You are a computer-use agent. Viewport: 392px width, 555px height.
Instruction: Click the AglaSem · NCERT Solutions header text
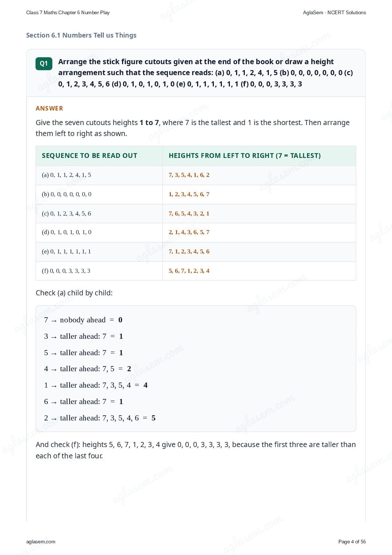coord(334,12)
